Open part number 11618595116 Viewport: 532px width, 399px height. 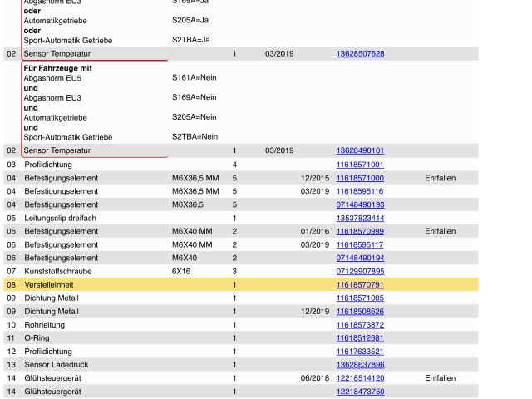360,191
